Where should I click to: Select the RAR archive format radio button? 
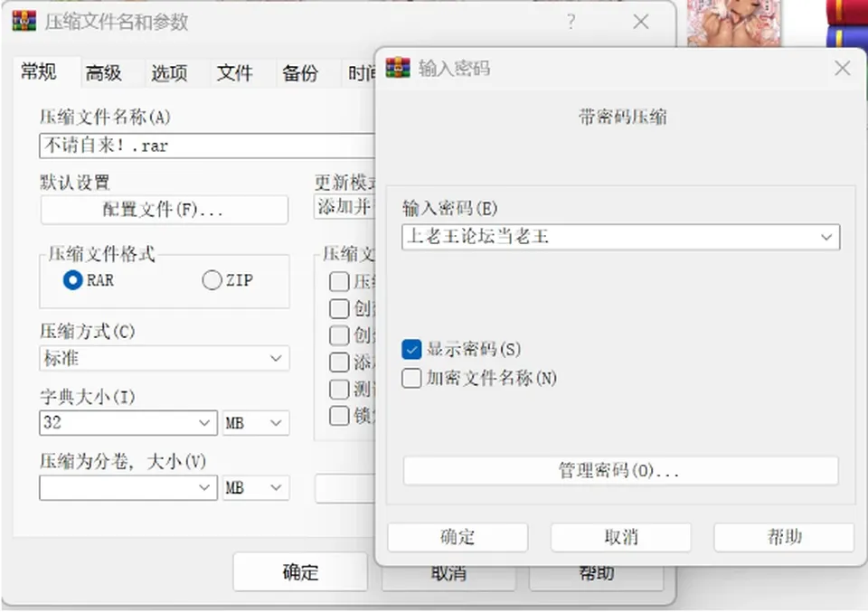[72, 280]
